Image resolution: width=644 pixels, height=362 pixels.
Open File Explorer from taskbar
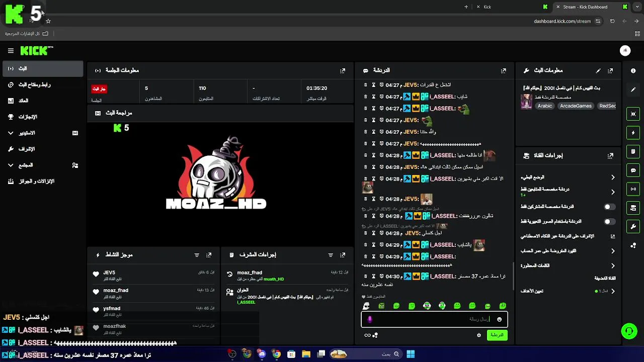(x=306, y=354)
